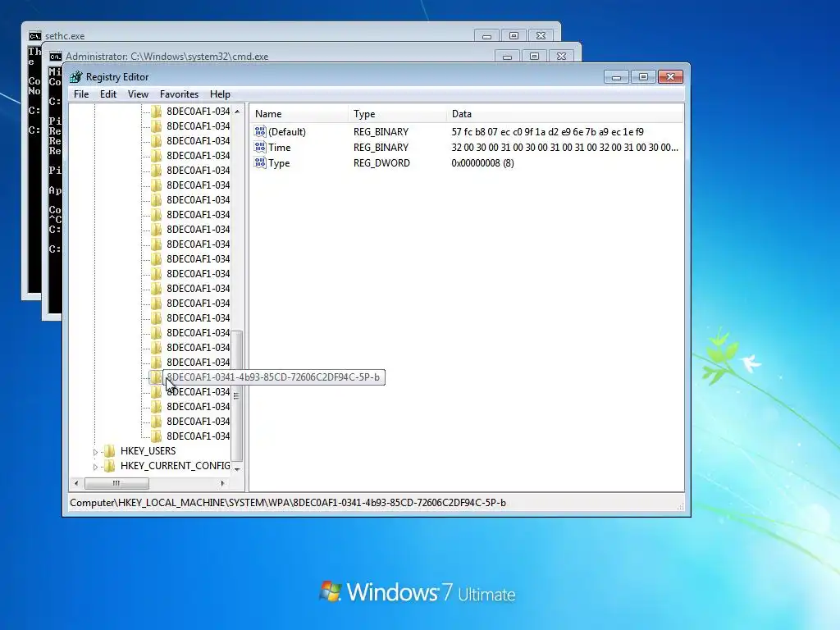The width and height of the screenshot is (840, 630).
Task: Click the status bar registry path
Action: (x=288, y=503)
